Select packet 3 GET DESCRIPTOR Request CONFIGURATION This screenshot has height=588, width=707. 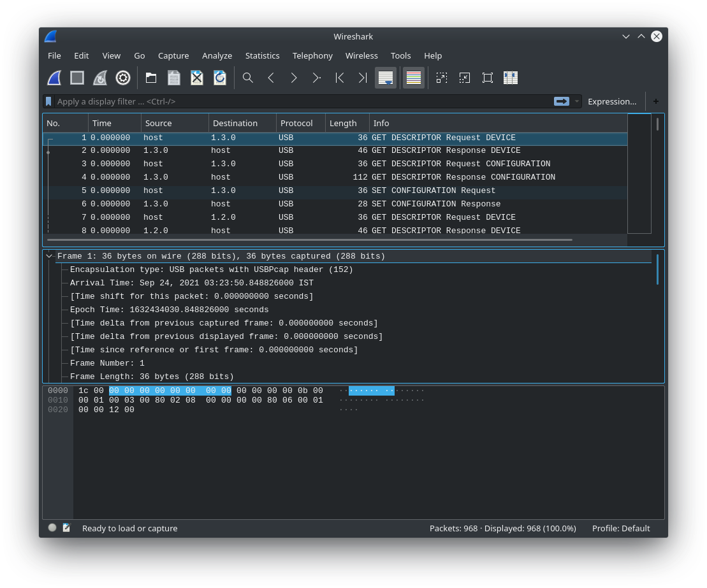point(335,164)
